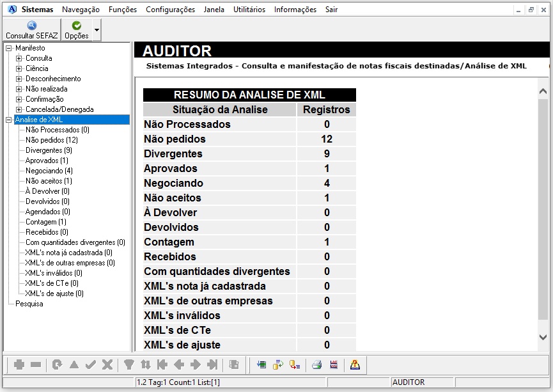
Task: Click the XML's inválidos row in summary table
Action: click(x=249, y=315)
